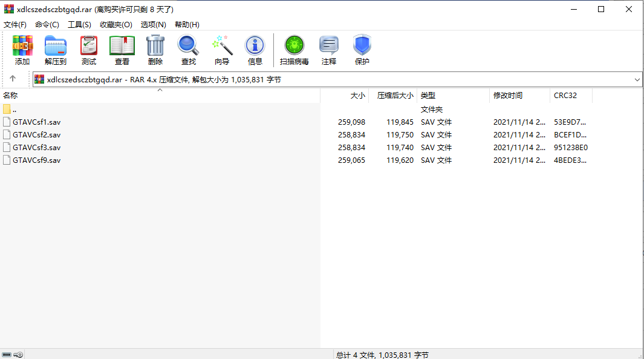Select the GTAVCsf1.sav file name
Image resolution: width=644 pixels, height=359 pixels.
pyautogui.click(x=36, y=122)
